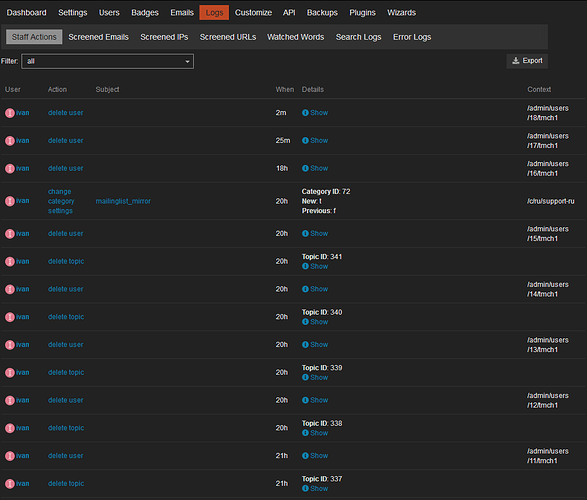Viewport: 587px width, 500px height.
Task: Open the /c/ru/support-ru context link
Action: click(551, 201)
